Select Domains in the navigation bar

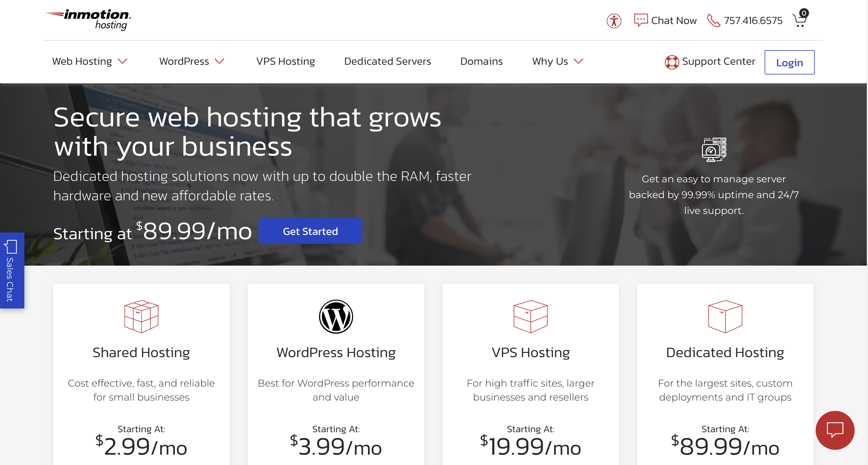481,61
